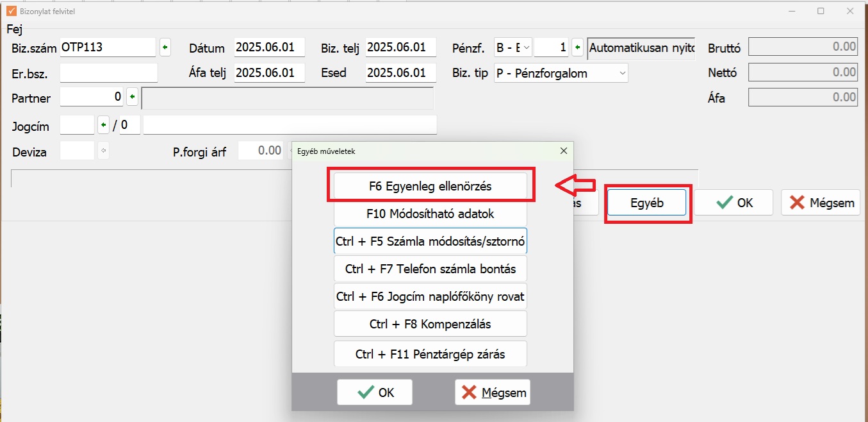Focus the Dátum date field
Image resolution: width=868 pixels, height=422 pixels.
pos(269,47)
